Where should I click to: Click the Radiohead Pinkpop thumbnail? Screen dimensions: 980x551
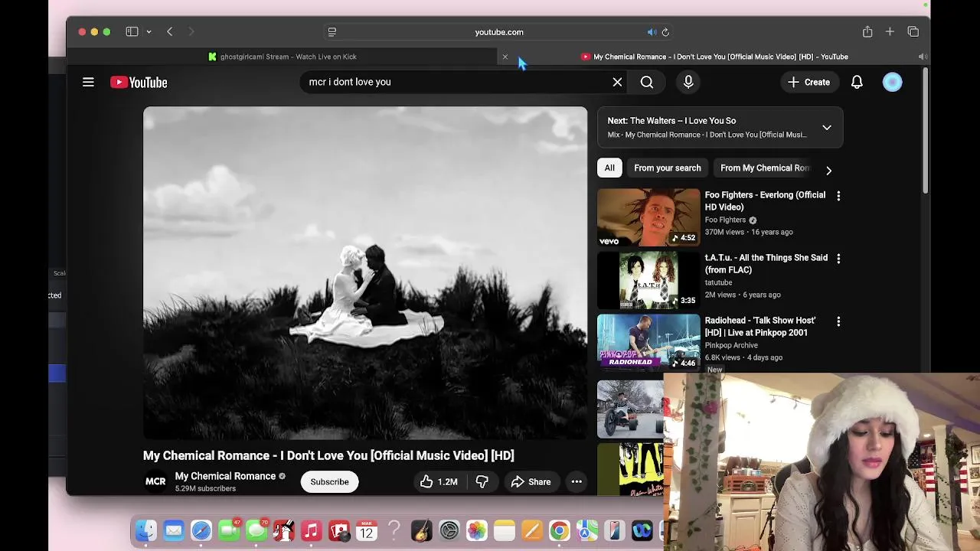(648, 343)
